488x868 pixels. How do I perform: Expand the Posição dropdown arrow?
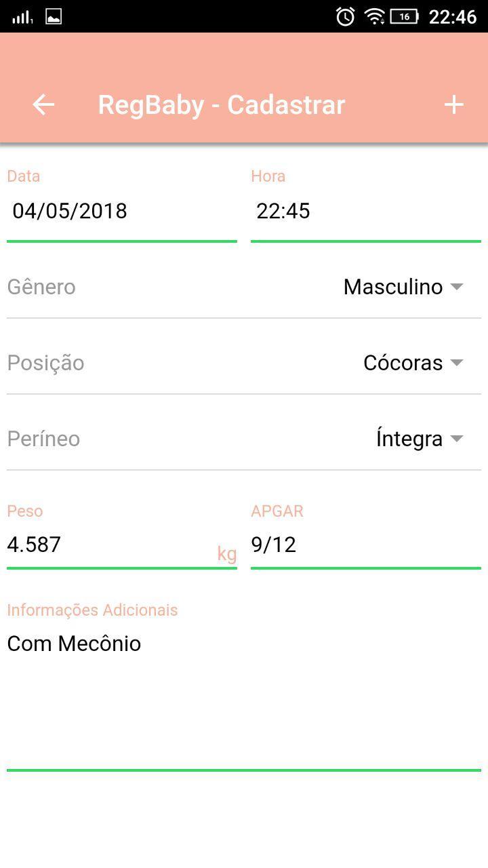[x=457, y=363]
